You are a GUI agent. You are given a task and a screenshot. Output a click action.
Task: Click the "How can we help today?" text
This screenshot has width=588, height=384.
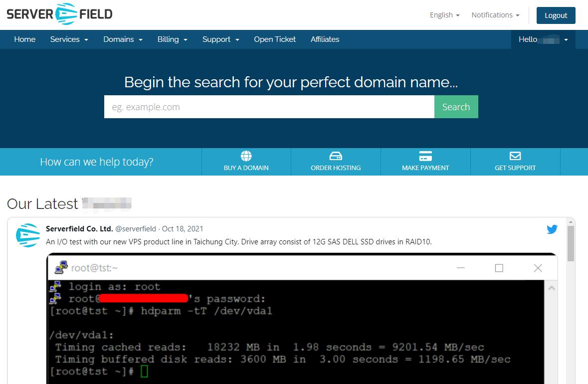[x=97, y=162]
